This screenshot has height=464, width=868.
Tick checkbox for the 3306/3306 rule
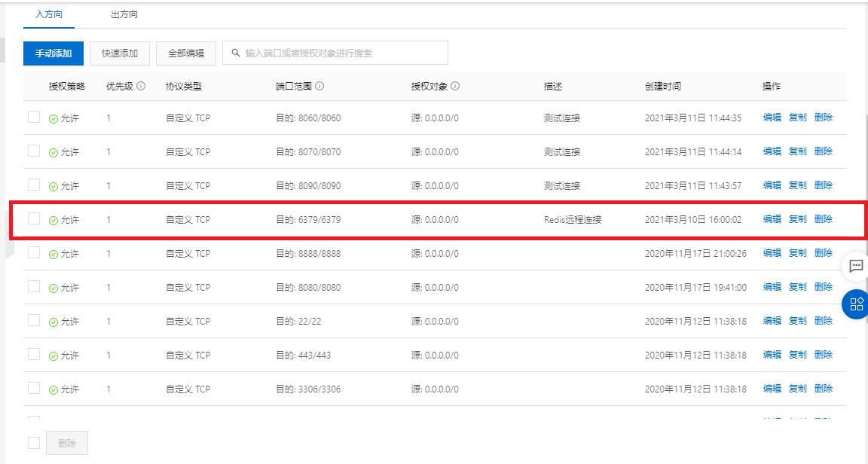coord(34,388)
